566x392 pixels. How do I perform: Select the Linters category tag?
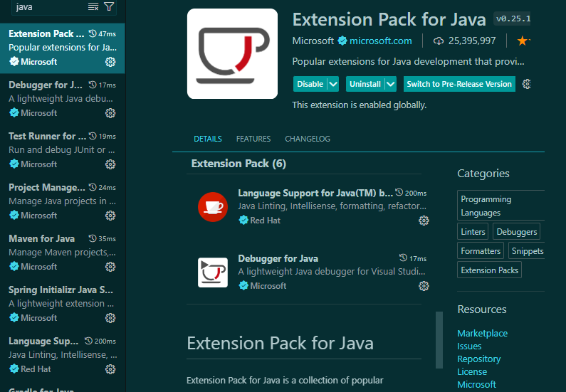point(473,231)
